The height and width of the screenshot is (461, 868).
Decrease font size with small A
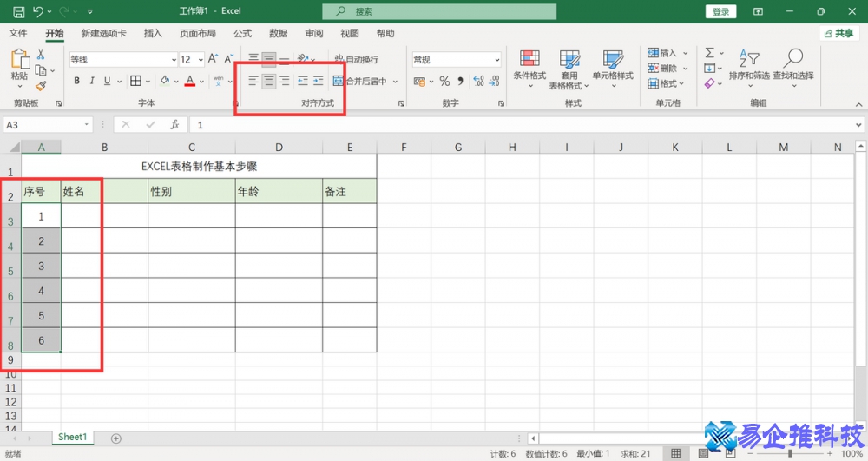coord(228,59)
